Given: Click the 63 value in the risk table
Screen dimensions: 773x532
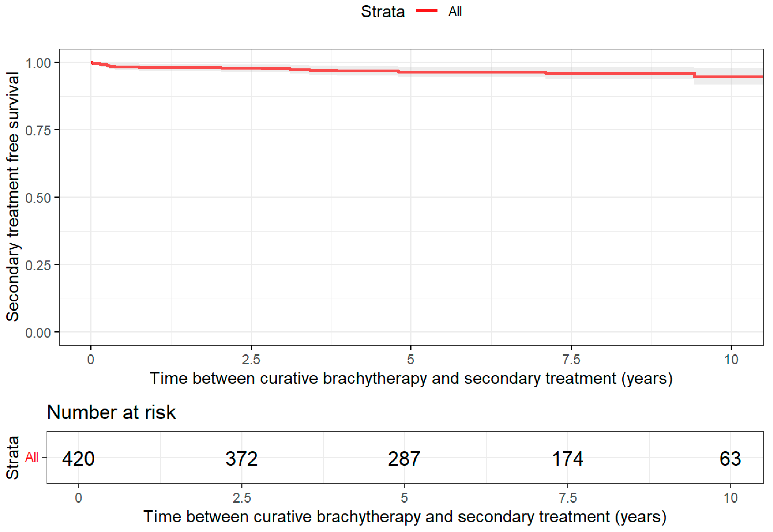Looking at the screenshot, I should pos(730,459).
